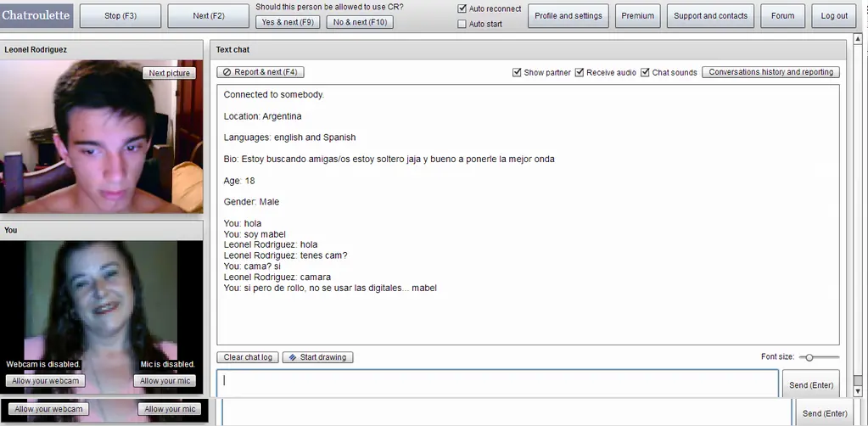Click 'Leonel Rodriguez: camara' message
The height and width of the screenshot is (426, 868).
277,277
